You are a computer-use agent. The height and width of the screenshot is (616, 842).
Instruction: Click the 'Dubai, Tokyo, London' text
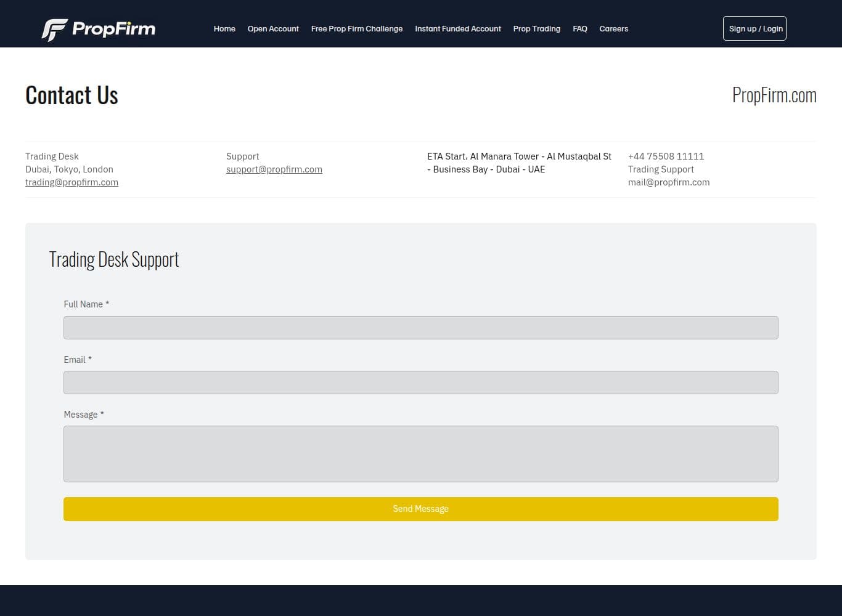point(69,169)
